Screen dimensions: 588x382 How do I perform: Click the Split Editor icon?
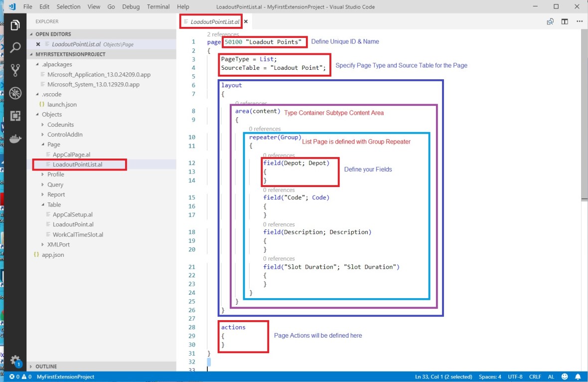pyautogui.click(x=565, y=22)
